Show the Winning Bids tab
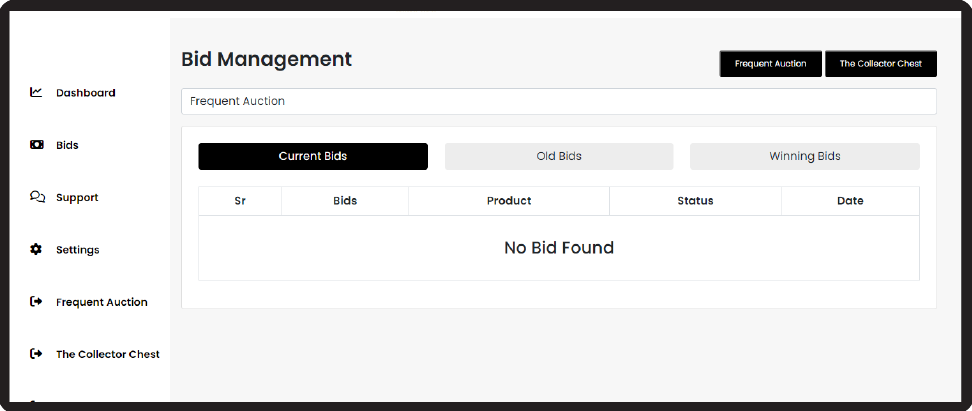Screen dimensions: 972x411 804,156
